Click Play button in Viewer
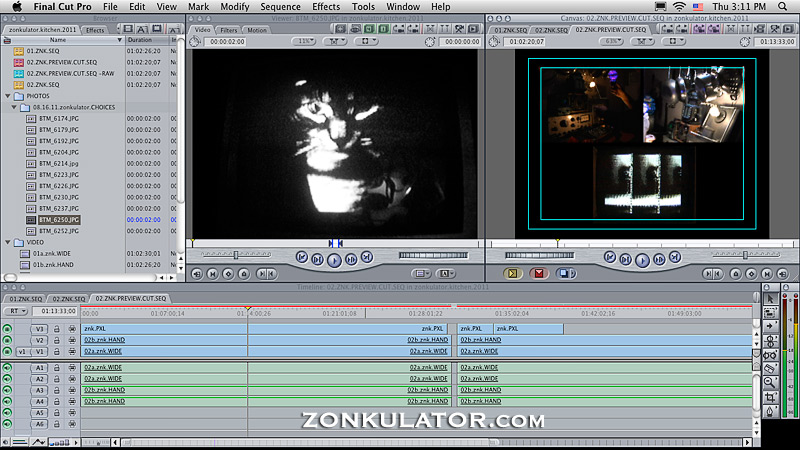 click(334, 260)
